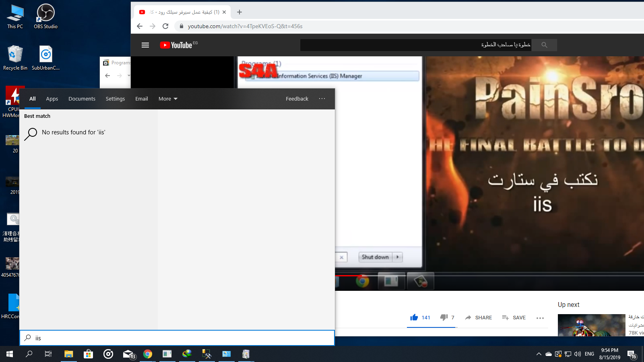The image size is (644, 362).
Task: Like the video with thumbs up
Action: [420, 317]
